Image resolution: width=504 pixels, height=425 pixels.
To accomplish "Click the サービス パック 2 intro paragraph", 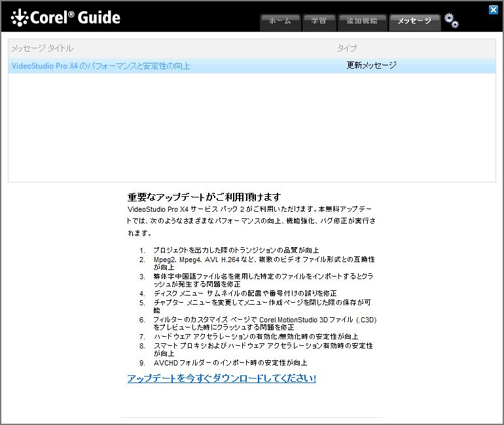I will click(x=251, y=221).
